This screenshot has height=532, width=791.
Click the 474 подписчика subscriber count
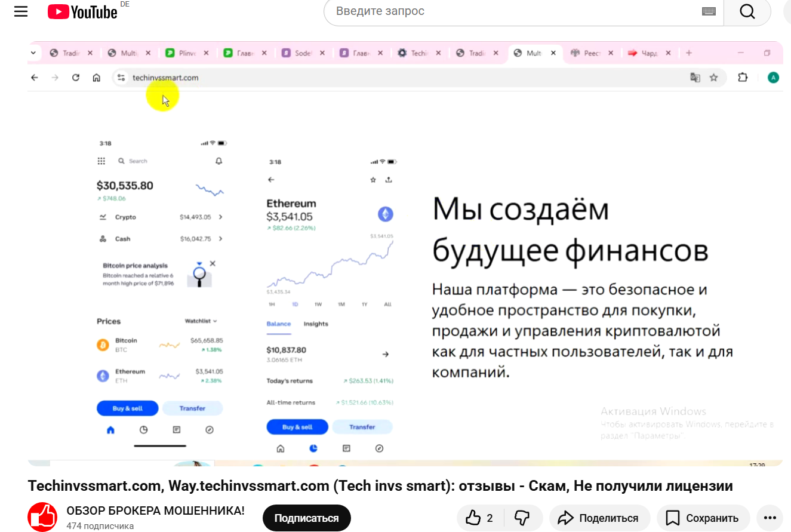100,526
